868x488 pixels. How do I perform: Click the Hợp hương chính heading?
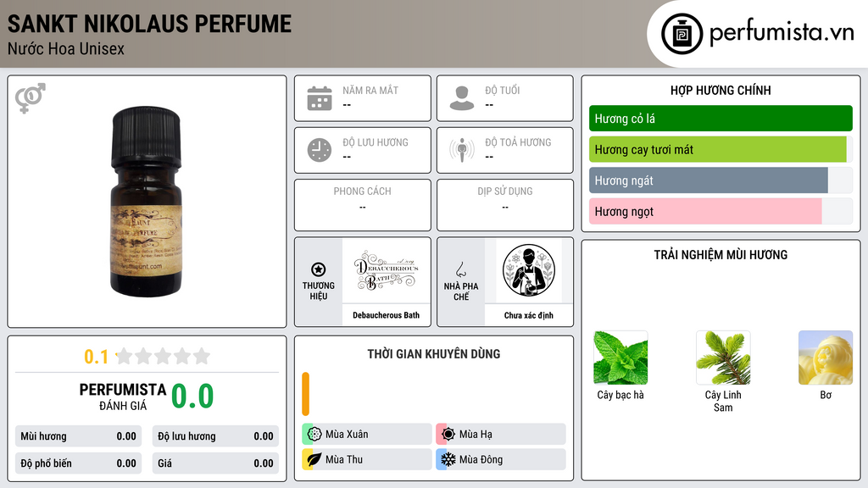click(721, 90)
